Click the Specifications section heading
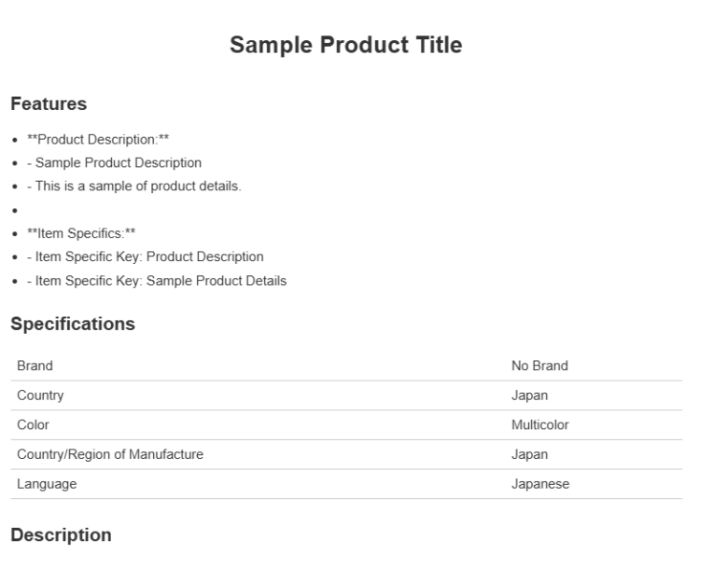728x568 pixels. point(73,325)
